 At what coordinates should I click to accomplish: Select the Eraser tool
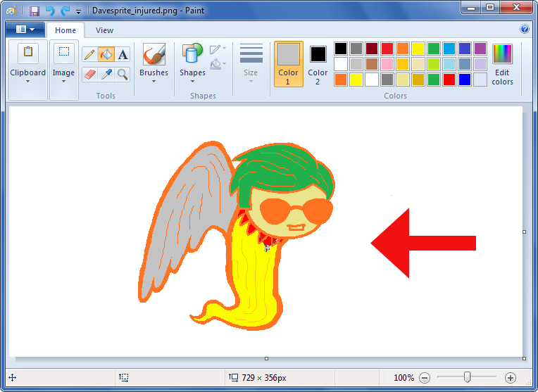coord(89,74)
